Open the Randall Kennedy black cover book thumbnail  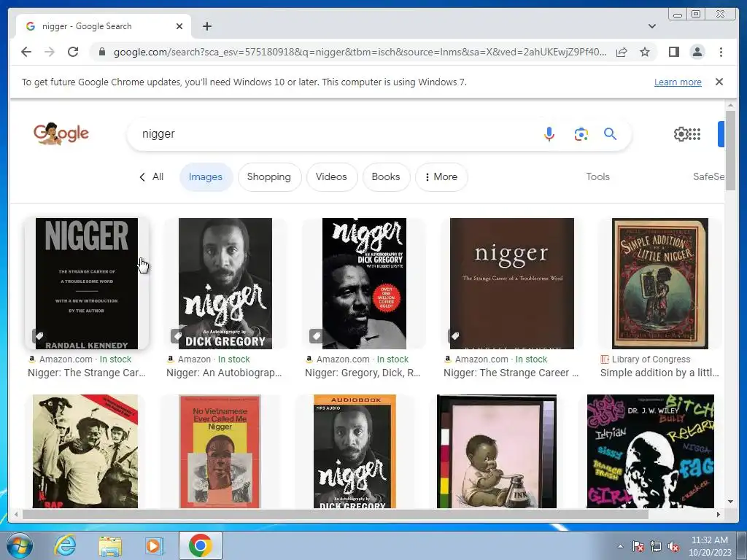(87, 284)
